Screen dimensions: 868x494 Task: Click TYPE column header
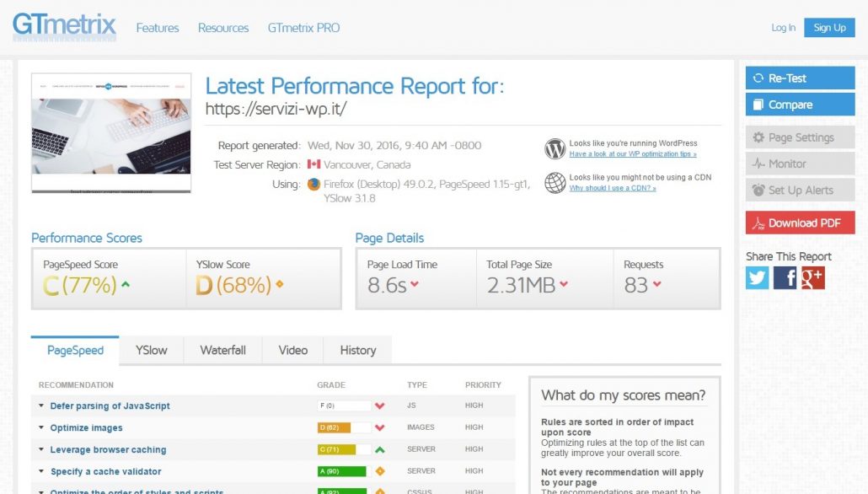417,385
